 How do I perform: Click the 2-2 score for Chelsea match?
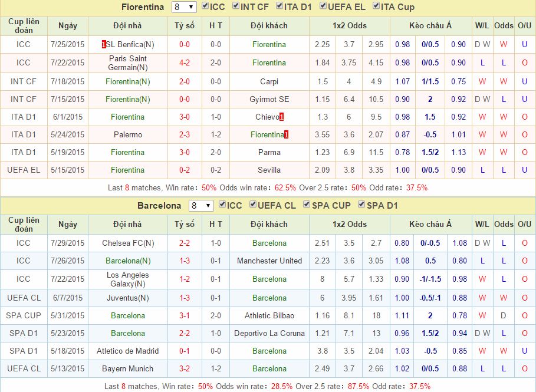[185, 243]
